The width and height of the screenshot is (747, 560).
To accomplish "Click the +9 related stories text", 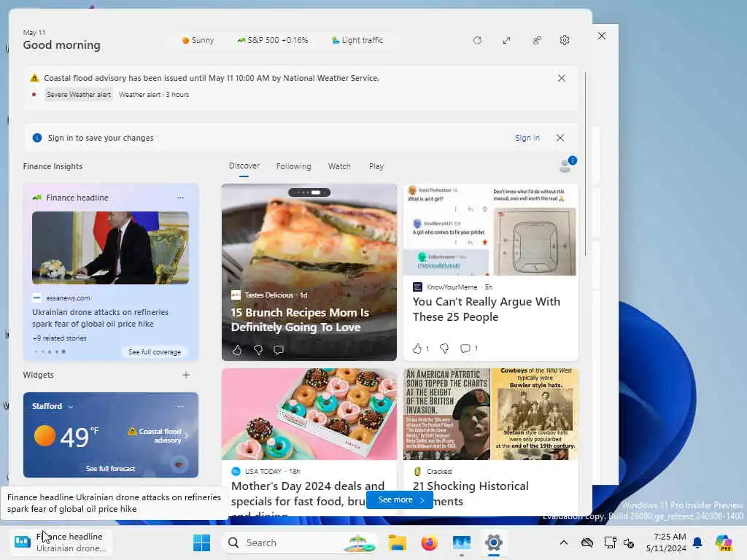I will coord(60,338).
